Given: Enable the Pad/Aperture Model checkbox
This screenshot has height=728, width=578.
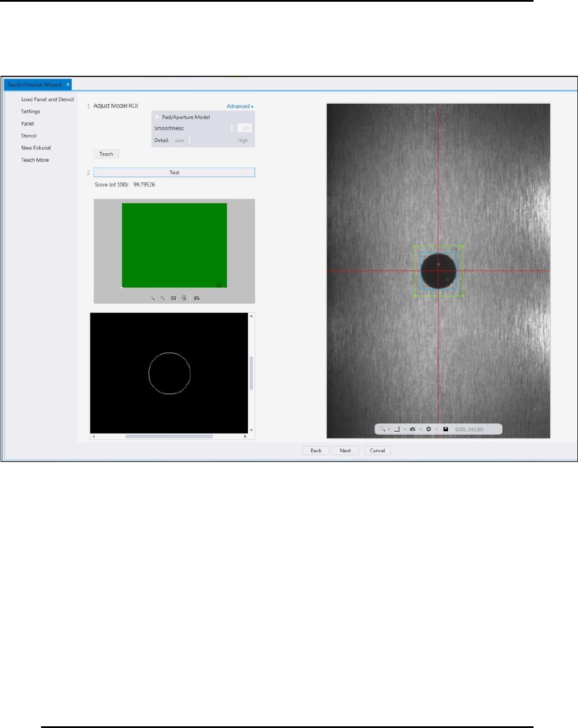Looking at the screenshot, I should 158,117.
